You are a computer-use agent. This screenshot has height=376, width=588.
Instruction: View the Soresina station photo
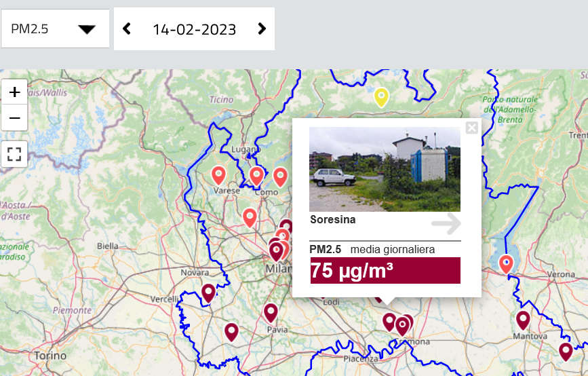click(385, 169)
